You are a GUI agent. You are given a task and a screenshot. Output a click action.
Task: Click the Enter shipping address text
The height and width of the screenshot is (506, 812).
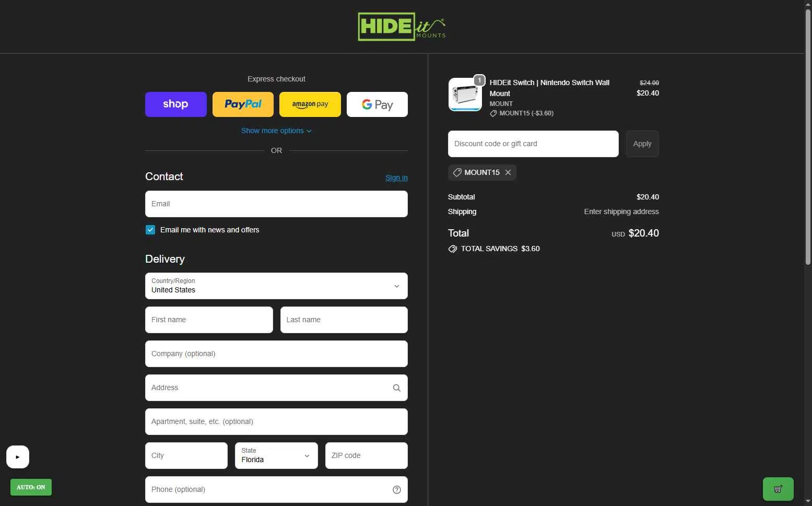click(x=621, y=211)
